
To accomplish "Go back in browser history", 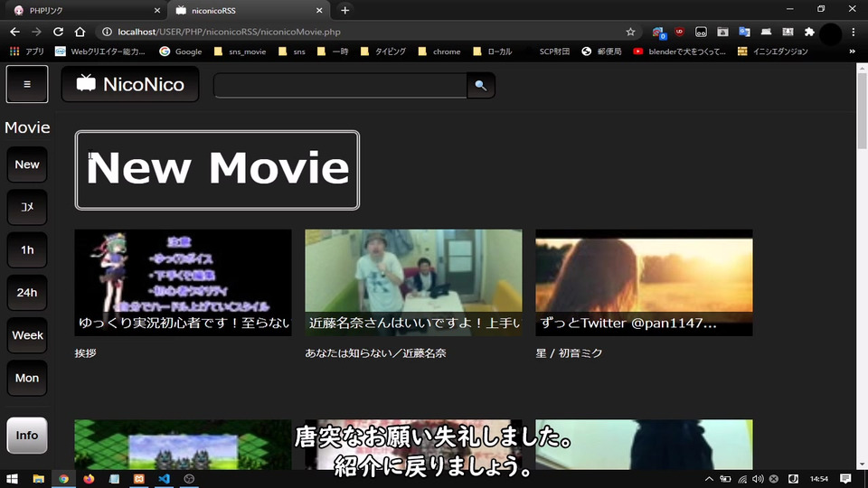I will [15, 33].
